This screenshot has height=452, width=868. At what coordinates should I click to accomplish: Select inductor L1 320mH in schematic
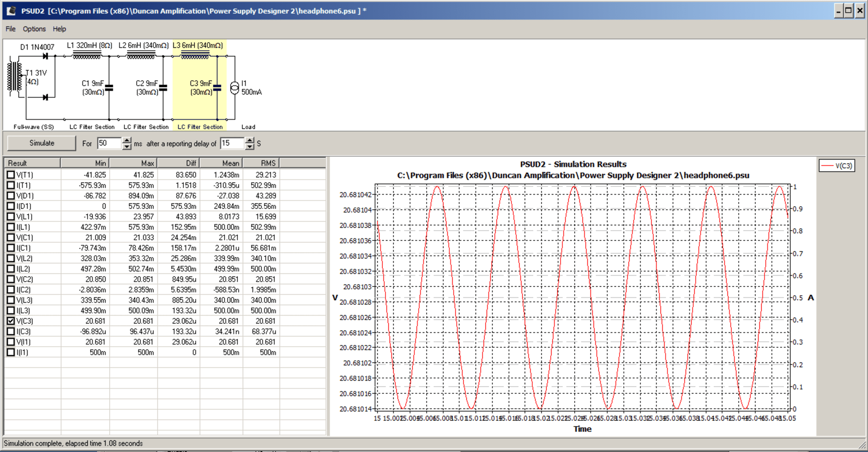(87, 55)
